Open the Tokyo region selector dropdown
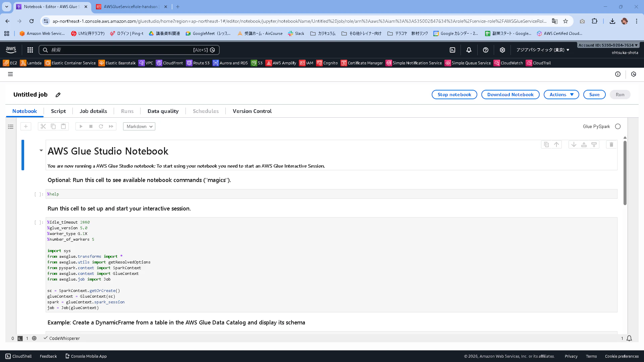This screenshot has width=644, height=362. [x=543, y=50]
